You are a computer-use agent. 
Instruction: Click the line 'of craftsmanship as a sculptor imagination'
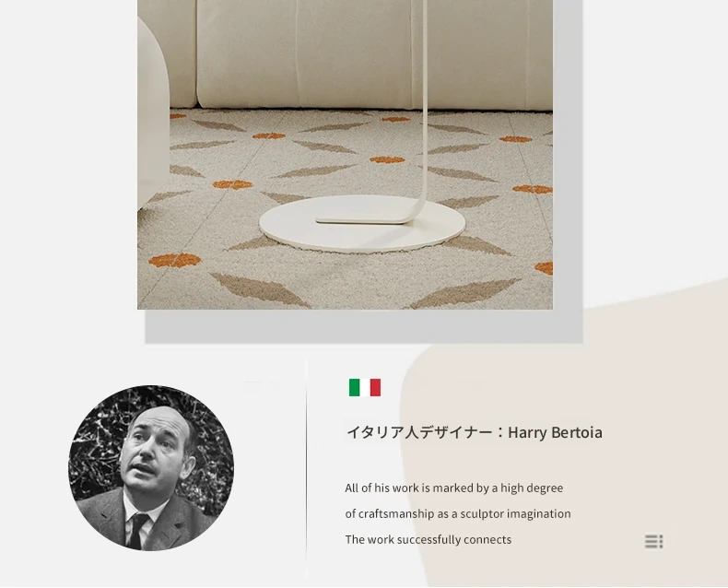click(x=458, y=513)
